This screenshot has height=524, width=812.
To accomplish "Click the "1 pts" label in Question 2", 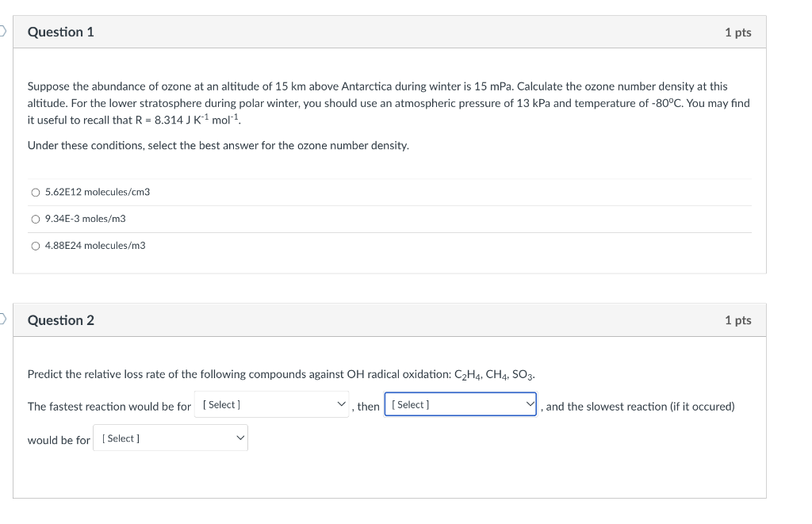I will tap(737, 320).
